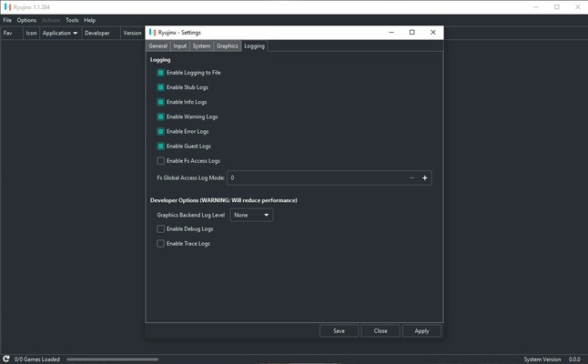Disable Enable Logging to File checkbox
Viewport: 588px width, 364px height.
pos(160,73)
